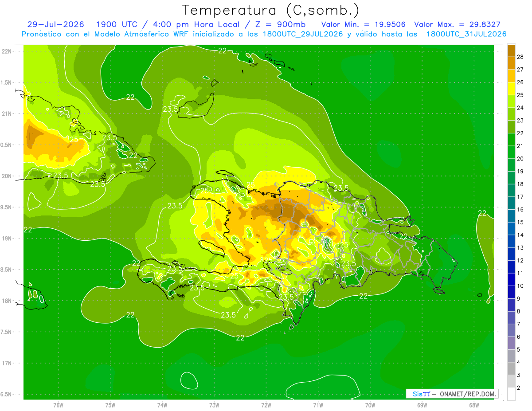Click the '22N' latitude axis label
Image resolution: width=532 pixels, height=411 pixels.
7,51
